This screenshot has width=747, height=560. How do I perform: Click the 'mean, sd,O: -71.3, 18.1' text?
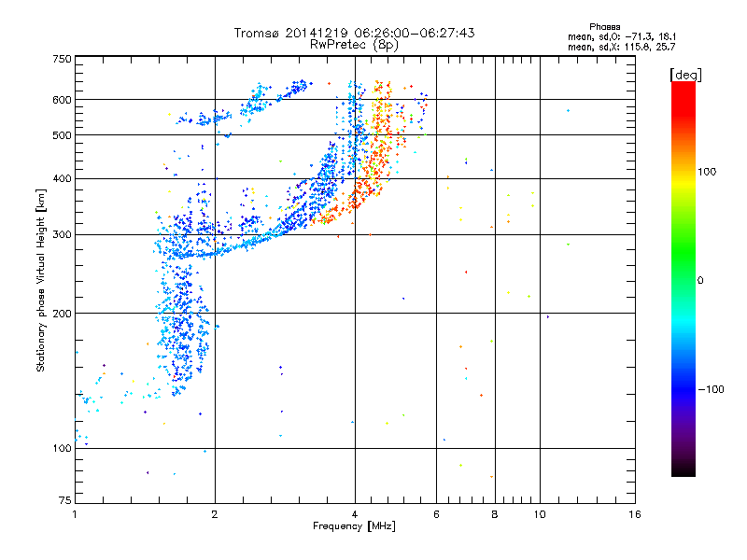(622, 36)
